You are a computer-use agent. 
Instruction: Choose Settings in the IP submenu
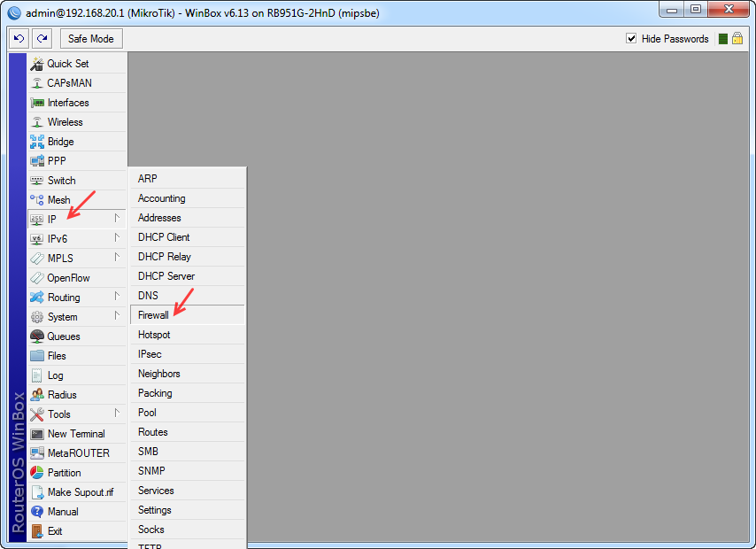point(188,510)
